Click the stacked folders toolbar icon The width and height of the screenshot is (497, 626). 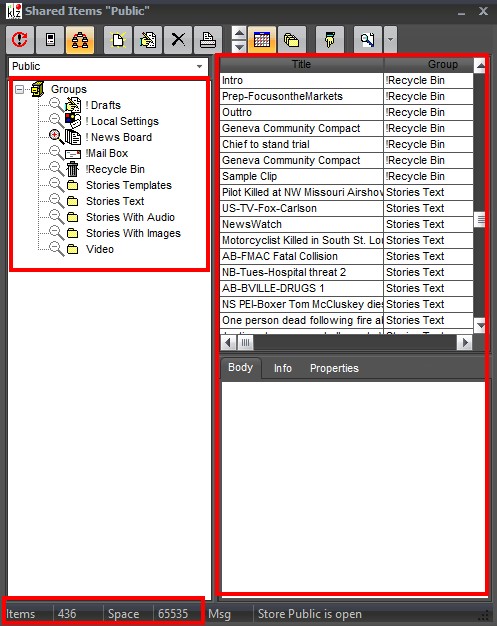(x=292, y=40)
